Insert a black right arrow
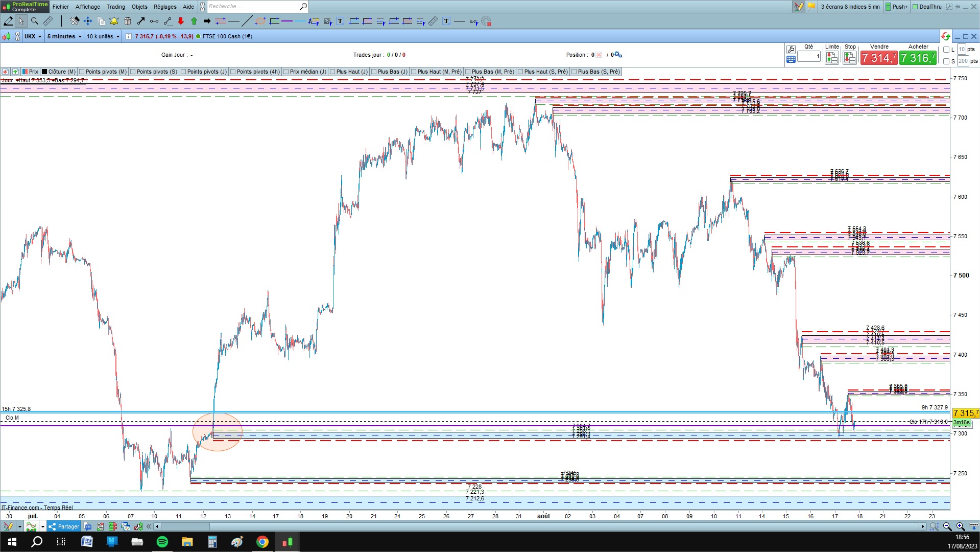 pos(207,21)
